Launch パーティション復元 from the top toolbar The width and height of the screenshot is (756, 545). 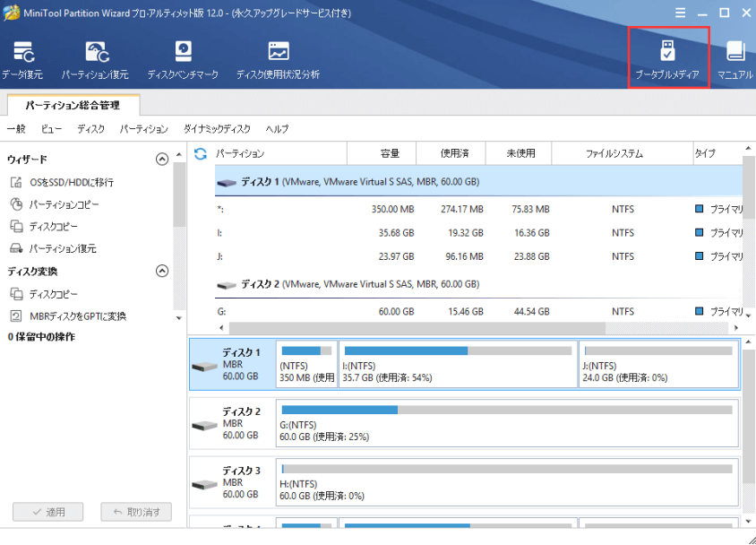point(95,60)
